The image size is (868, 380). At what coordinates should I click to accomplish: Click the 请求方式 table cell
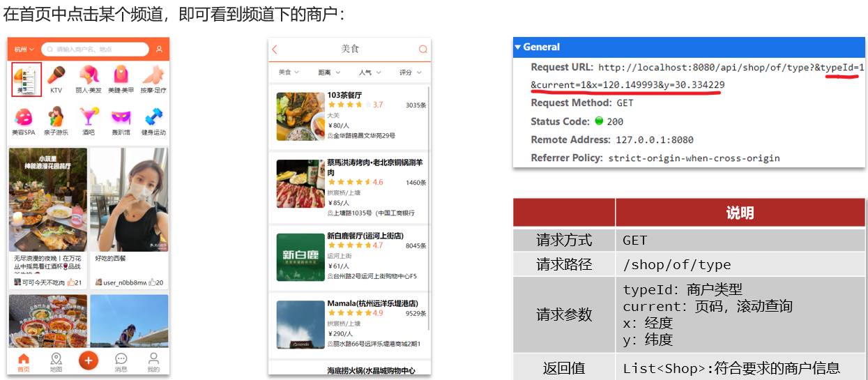[x=564, y=241]
